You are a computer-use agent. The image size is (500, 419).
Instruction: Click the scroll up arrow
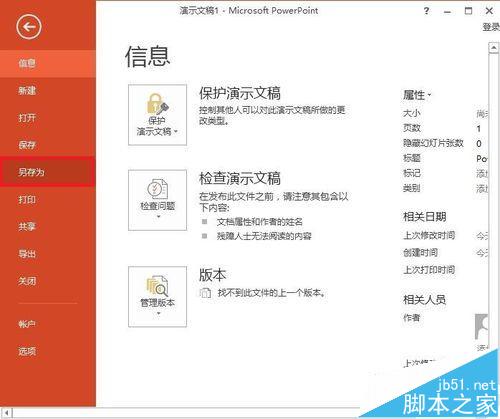(x=493, y=48)
